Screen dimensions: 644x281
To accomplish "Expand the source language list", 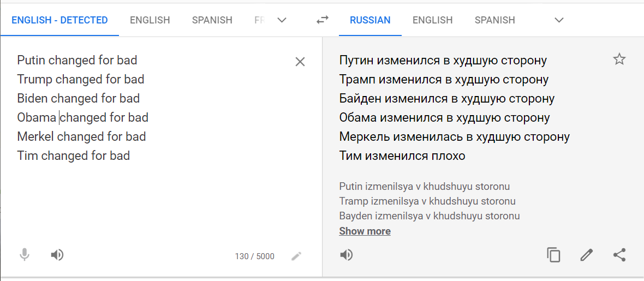I will coord(282,20).
